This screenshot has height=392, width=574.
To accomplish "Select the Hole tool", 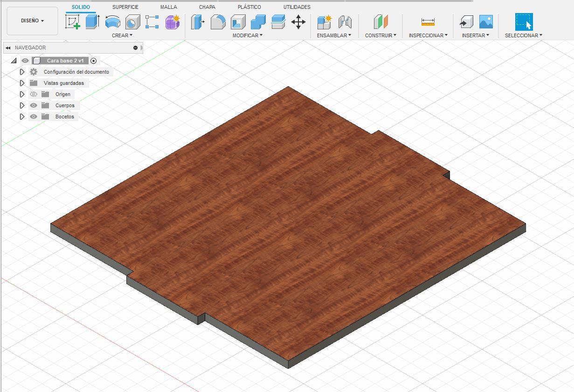I will (132, 22).
